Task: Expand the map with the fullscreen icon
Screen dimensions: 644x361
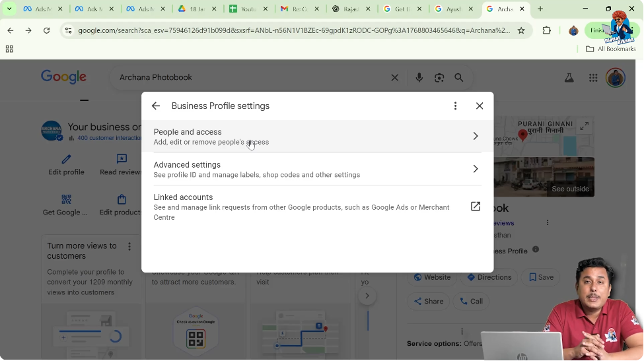Action: click(x=584, y=126)
